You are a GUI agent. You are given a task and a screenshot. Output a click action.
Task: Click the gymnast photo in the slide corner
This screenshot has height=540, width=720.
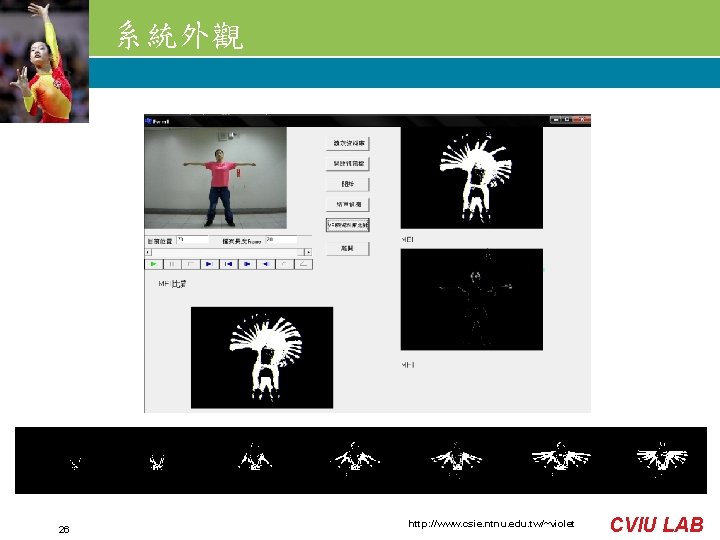(x=44, y=61)
